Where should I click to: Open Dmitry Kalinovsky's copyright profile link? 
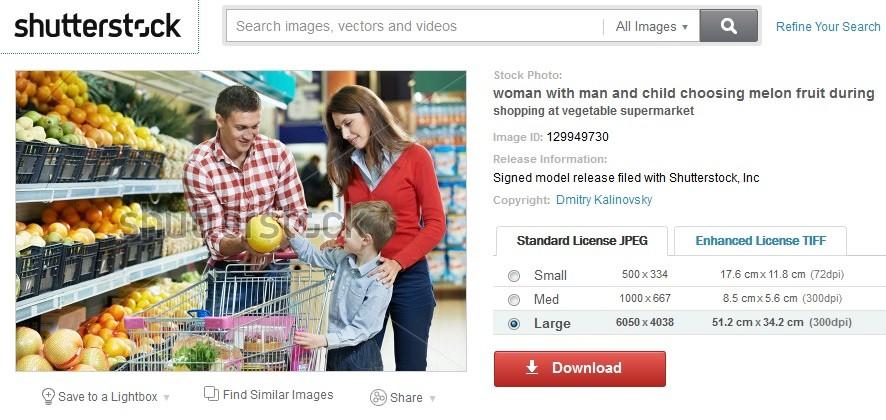pyautogui.click(x=604, y=200)
